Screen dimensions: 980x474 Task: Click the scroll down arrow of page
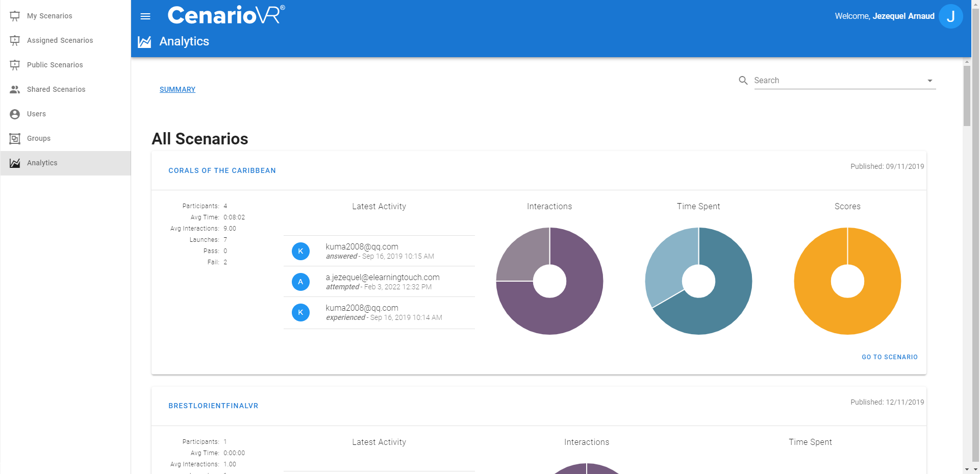pos(975,470)
